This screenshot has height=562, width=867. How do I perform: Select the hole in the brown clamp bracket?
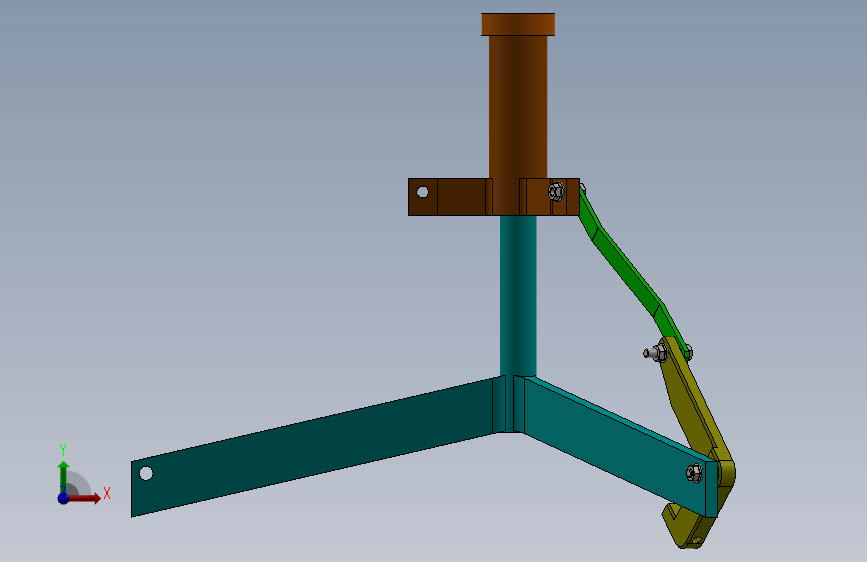tap(422, 192)
